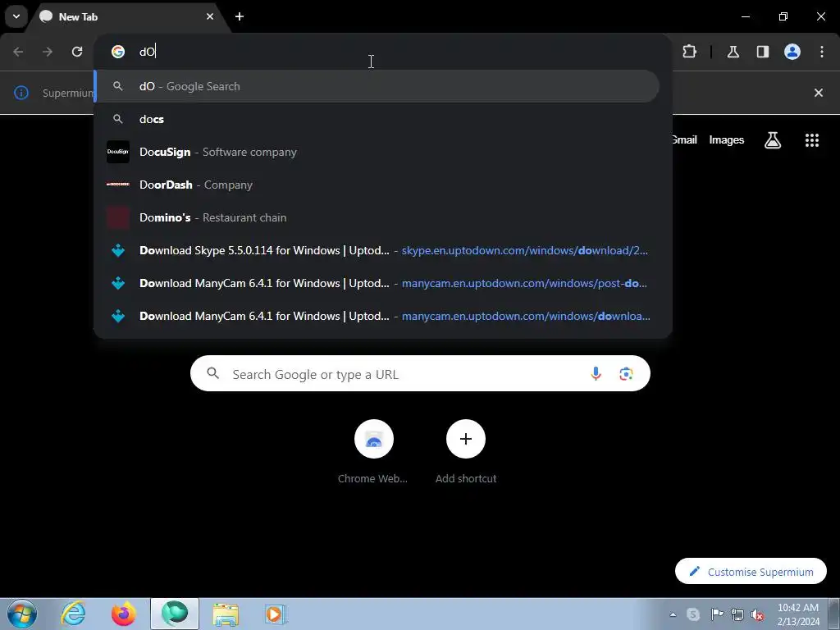Open the Windows Start menu

pos(22,614)
